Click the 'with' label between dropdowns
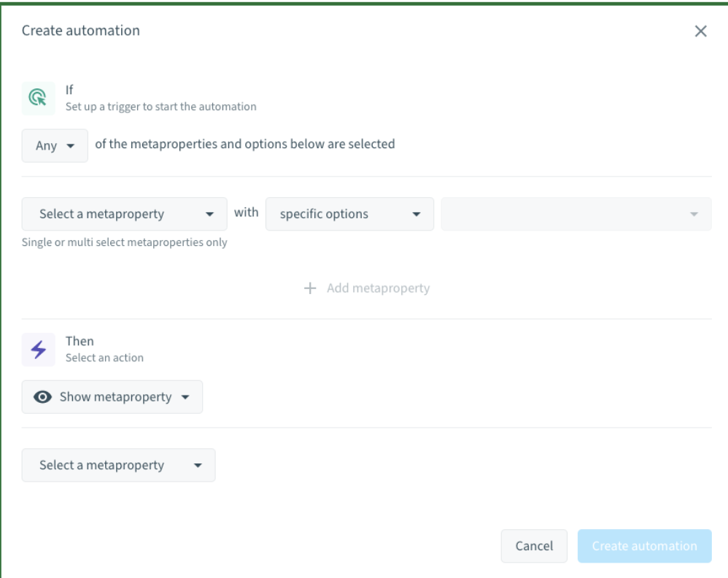The image size is (728, 578). pyautogui.click(x=246, y=212)
